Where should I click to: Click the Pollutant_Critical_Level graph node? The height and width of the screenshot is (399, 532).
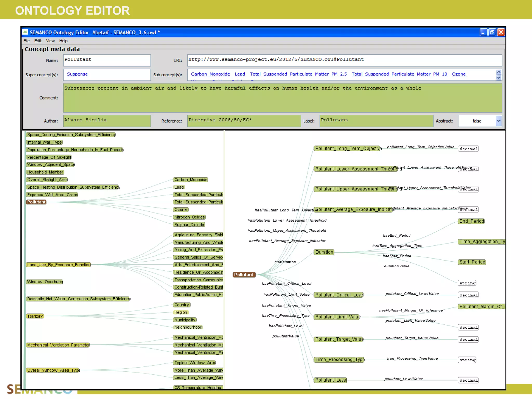pos(339,295)
